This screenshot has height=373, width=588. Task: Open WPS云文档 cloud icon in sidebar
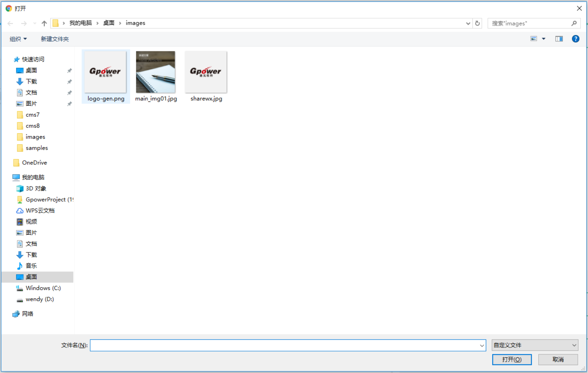coord(20,211)
